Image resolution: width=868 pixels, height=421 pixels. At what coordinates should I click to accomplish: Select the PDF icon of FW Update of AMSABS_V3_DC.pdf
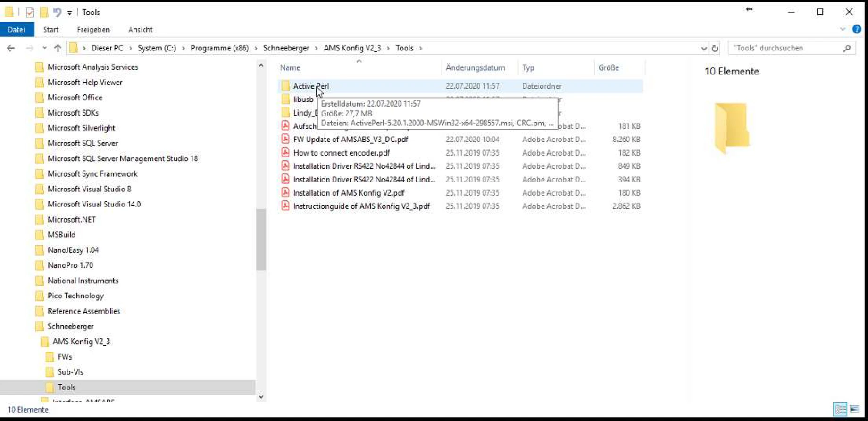pyautogui.click(x=285, y=139)
